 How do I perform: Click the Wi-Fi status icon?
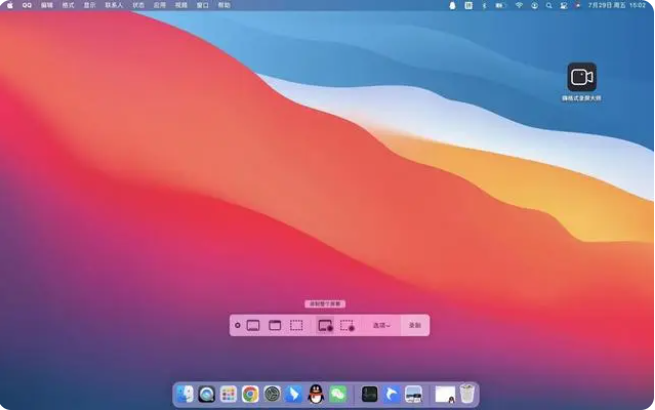pos(519,5)
